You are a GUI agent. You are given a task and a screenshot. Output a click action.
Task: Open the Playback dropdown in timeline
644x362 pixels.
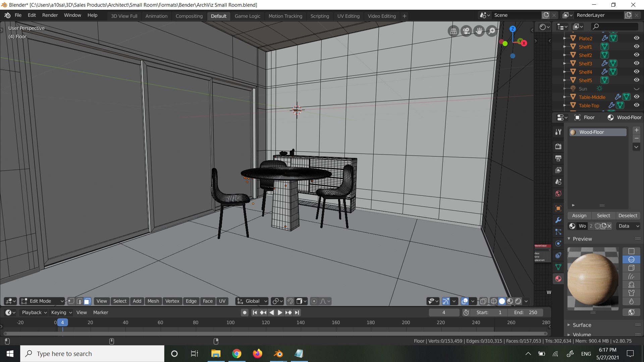click(34, 312)
